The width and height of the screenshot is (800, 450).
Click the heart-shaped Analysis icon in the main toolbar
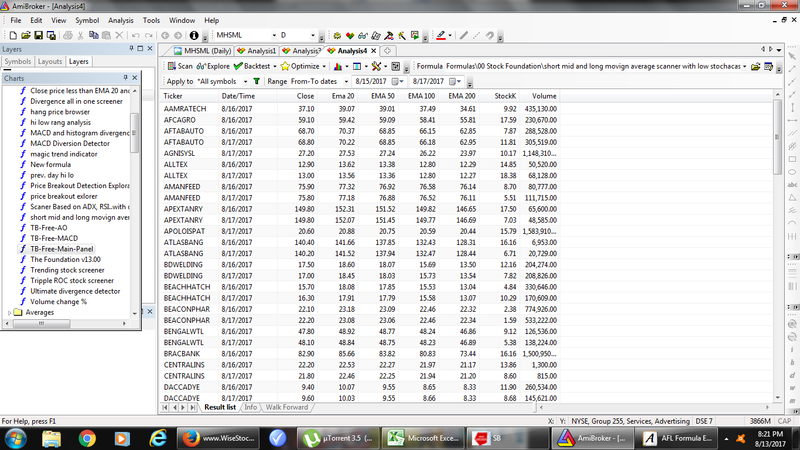click(350, 35)
